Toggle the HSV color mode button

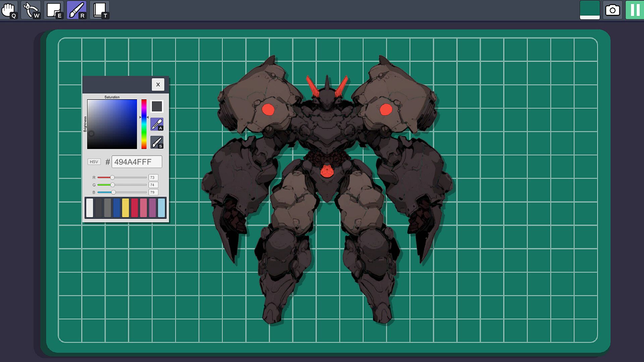coord(94,162)
